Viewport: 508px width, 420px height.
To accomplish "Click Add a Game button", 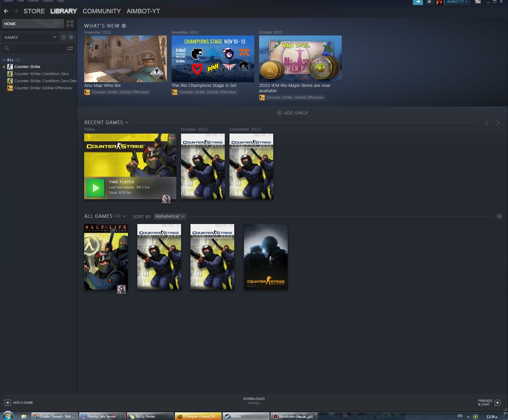I will [19, 402].
